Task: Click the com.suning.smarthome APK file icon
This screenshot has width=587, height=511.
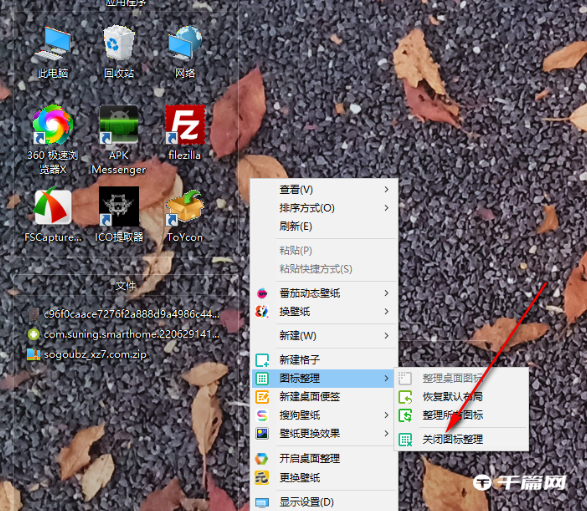Action: click(x=34, y=334)
